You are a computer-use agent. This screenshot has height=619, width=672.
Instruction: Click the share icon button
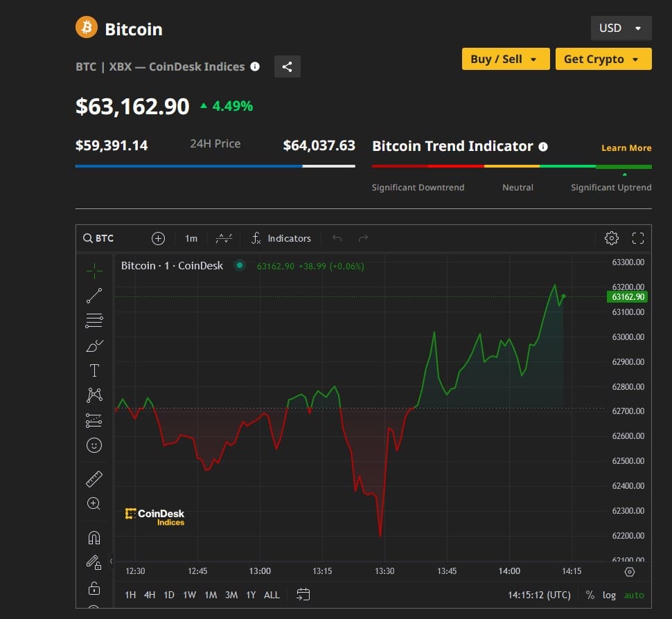287,66
